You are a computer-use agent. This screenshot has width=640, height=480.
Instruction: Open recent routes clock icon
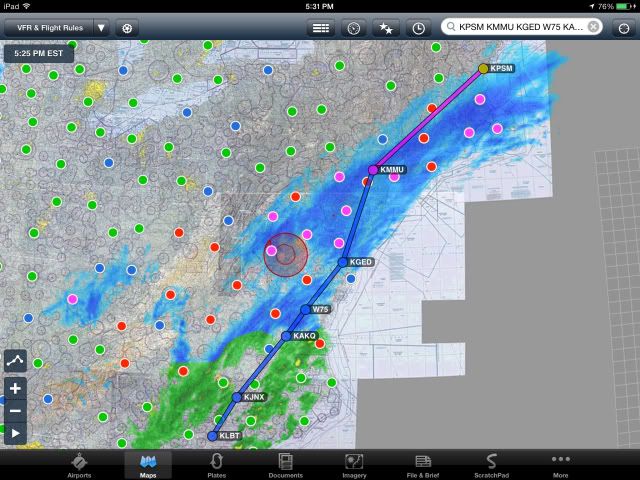[x=418, y=28]
